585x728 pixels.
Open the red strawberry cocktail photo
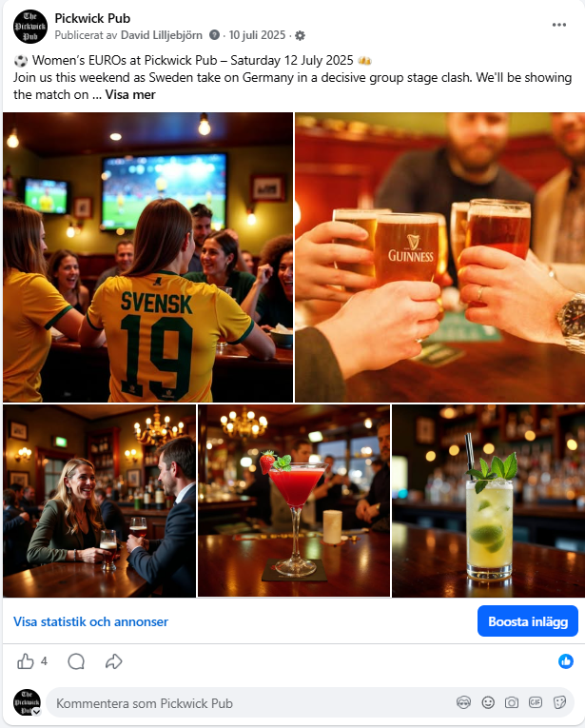tap(294, 501)
